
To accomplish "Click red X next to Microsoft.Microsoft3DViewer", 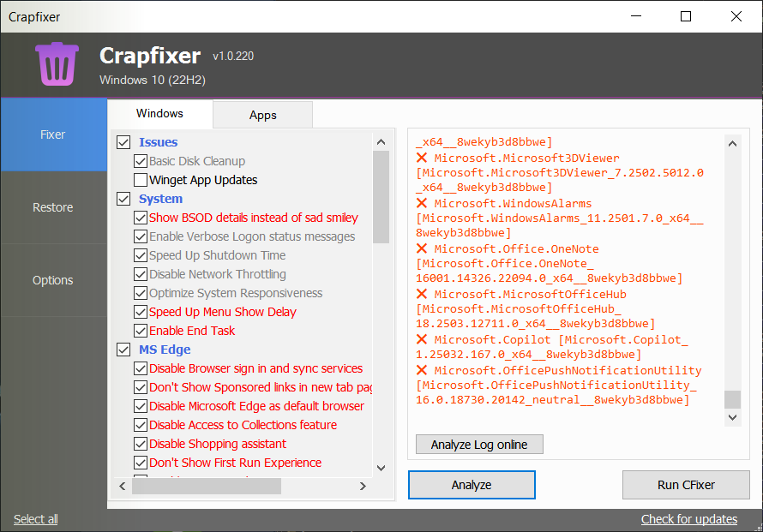I will tap(422, 158).
